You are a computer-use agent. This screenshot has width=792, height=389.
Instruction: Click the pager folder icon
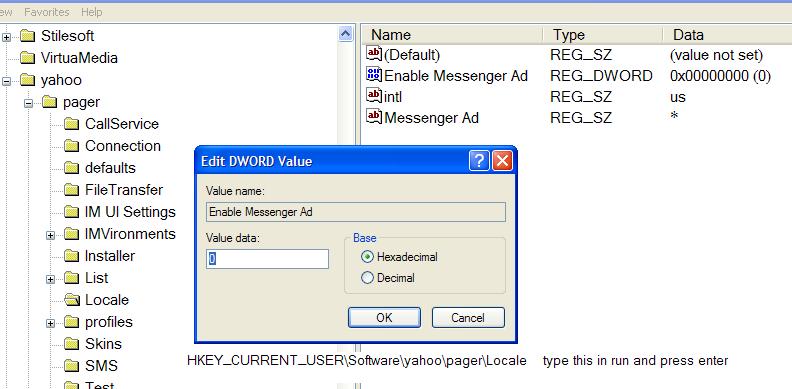point(50,103)
